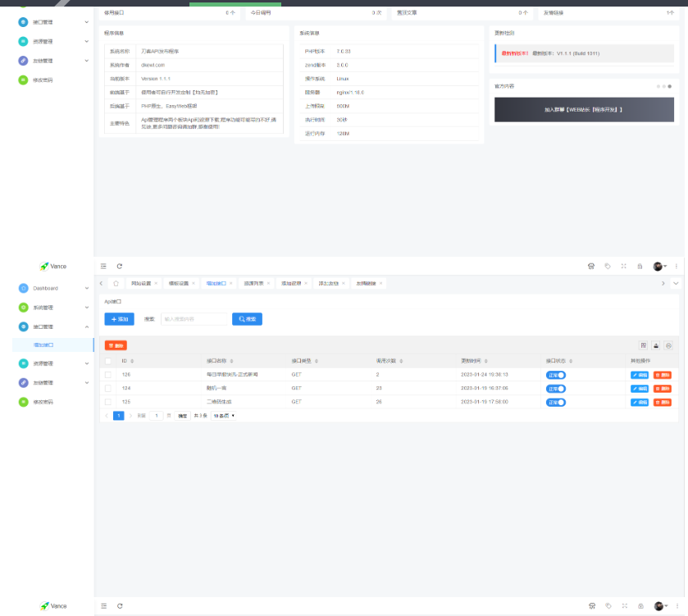This screenshot has height=616, width=688.
Task: Toggle the status switch for row ID 126
Action: (x=557, y=375)
